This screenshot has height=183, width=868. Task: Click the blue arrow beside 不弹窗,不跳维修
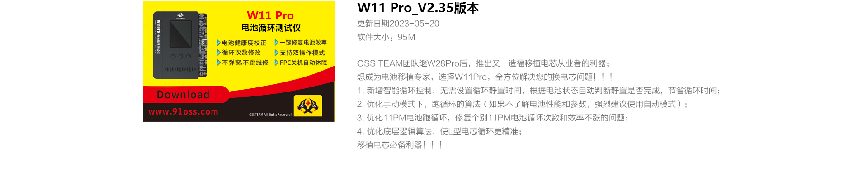click(x=219, y=63)
